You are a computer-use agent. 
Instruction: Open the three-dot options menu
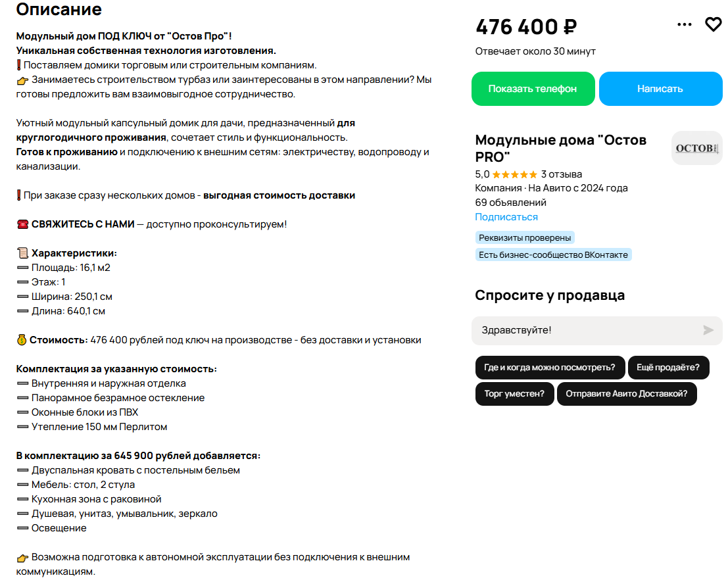(x=685, y=24)
